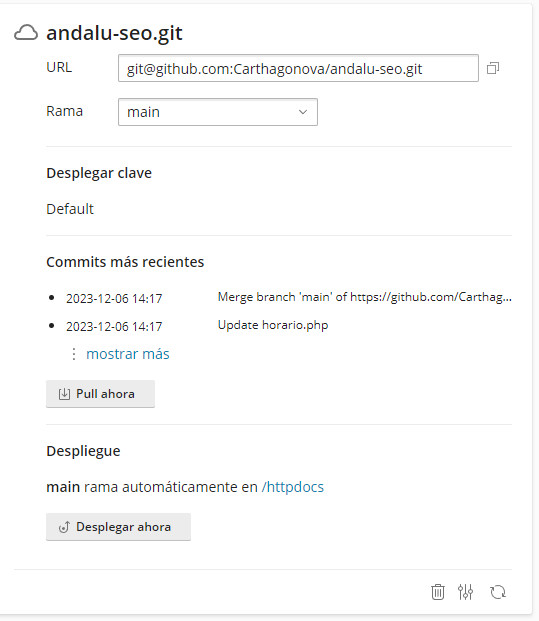
Task: Expand the commit list with mostrar más
Action: point(128,354)
